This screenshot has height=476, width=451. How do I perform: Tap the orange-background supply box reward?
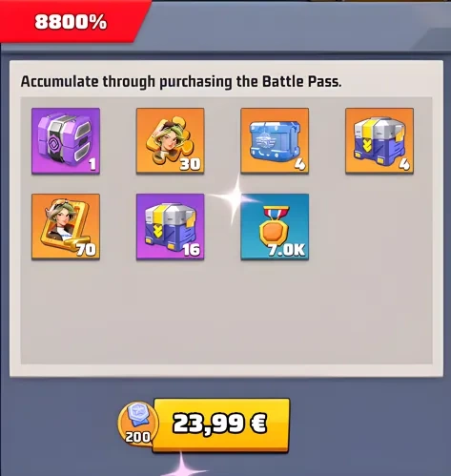pos(379,141)
